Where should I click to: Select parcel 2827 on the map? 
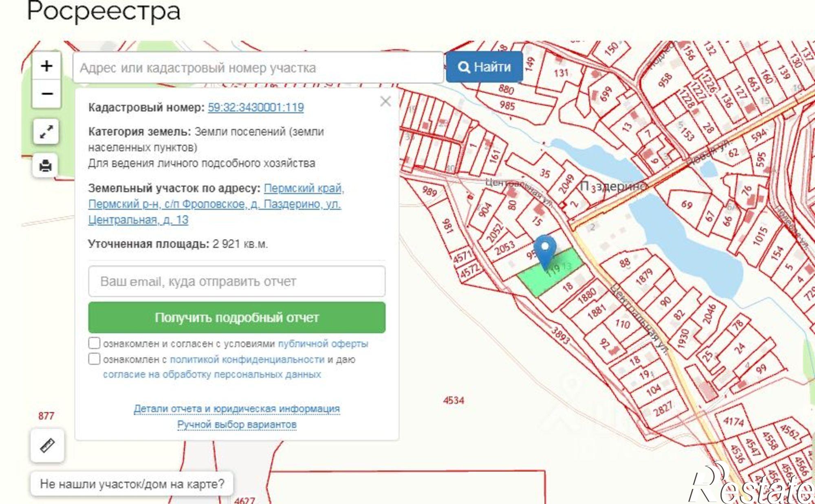click(663, 408)
